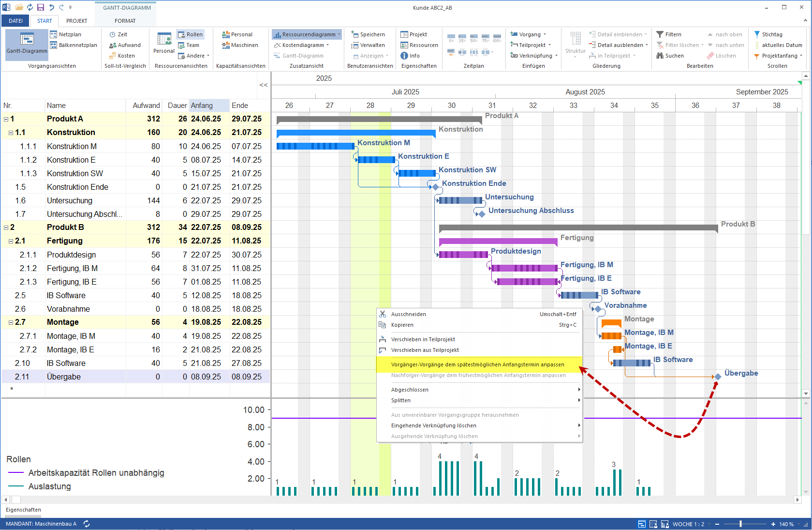Collapse Produkt A tree row
This screenshot has height=530, width=812.
point(6,119)
